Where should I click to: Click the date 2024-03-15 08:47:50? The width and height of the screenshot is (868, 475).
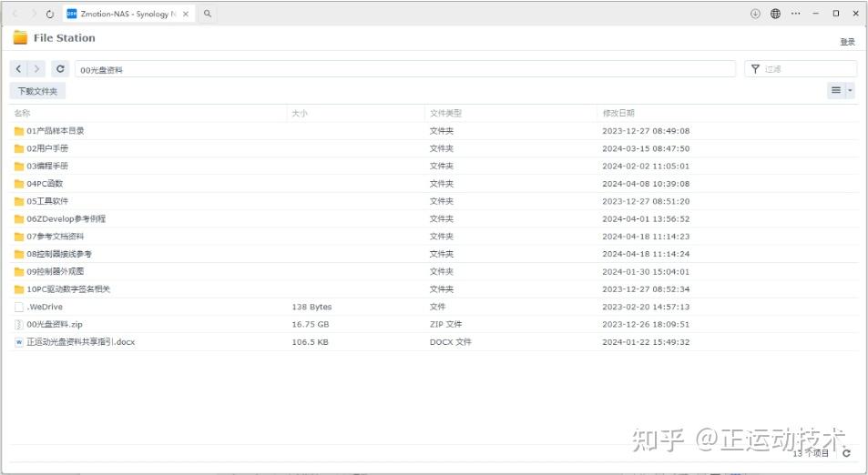[x=646, y=148]
